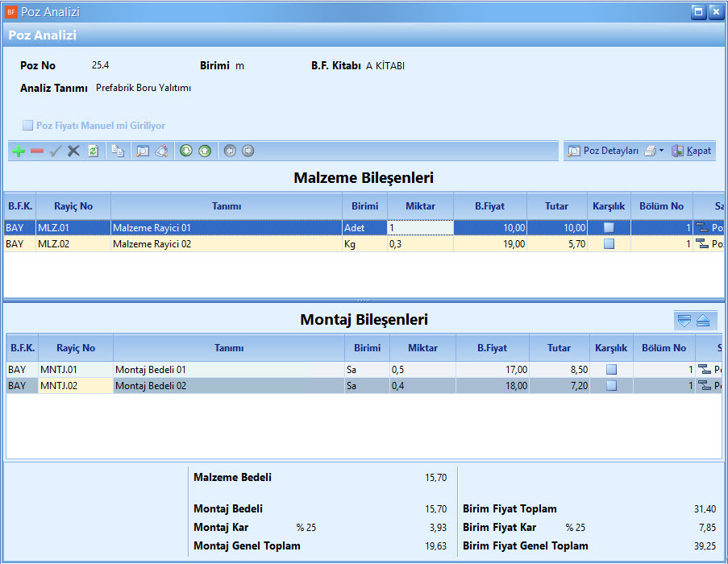Click the Rayiç No header in Malzeme table
The height and width of the screenshot is (564, 728).
73,206
